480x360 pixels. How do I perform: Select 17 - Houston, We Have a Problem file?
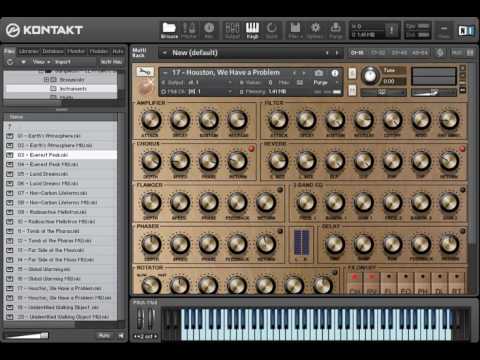tap(60, 288)
